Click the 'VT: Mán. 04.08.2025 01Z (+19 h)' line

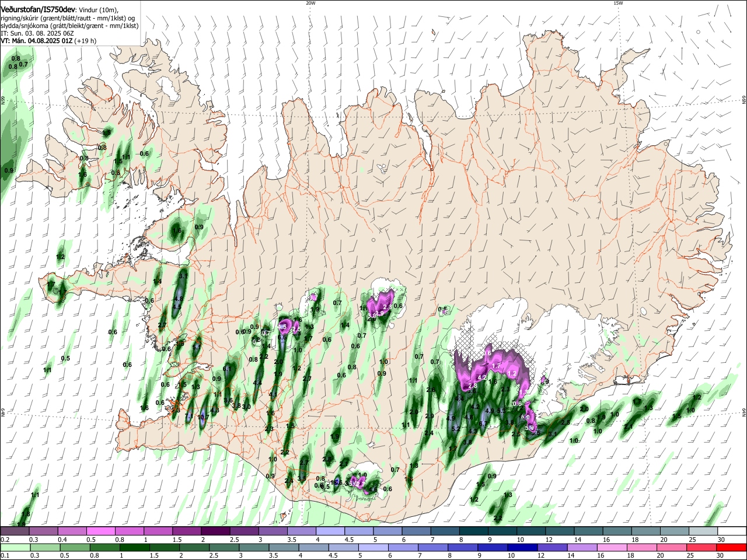pyautogui.click(x=48, y=41)
